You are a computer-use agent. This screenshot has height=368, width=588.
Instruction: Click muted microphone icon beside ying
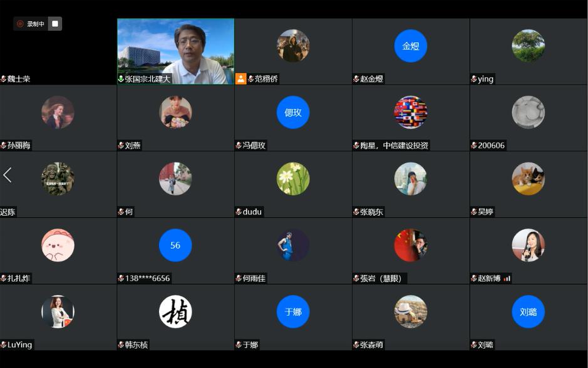tap(474, 79)
